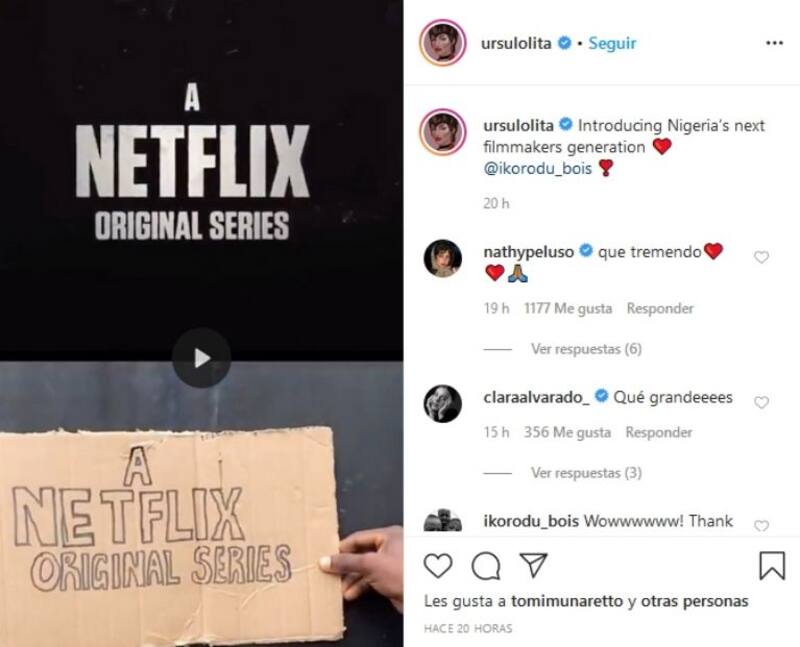Screen dimensions: 800x647
Task: View 1177 Me gusta on nathypeluso's comment
Action: coord(568,309)
